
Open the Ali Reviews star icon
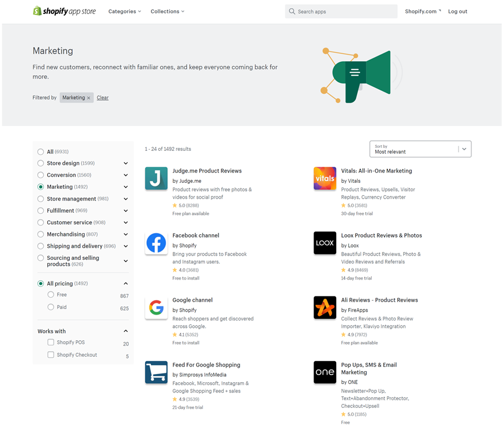(325, 308)
